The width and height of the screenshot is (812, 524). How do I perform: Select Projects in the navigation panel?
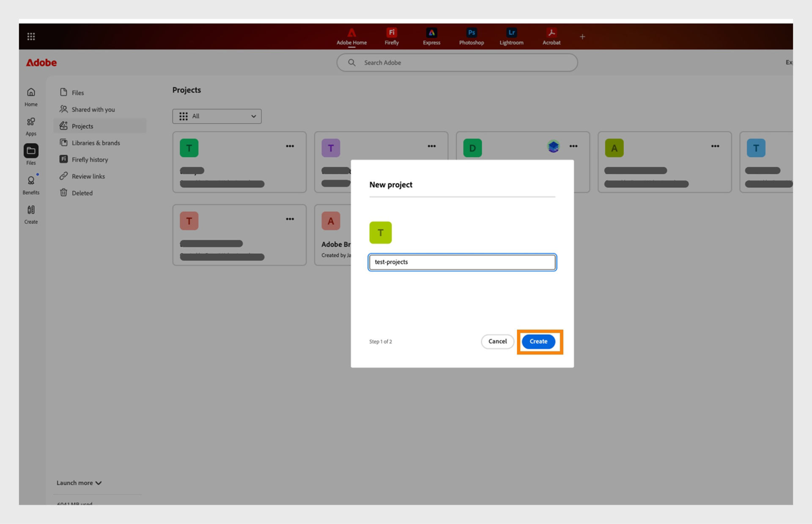coord(82,126)
